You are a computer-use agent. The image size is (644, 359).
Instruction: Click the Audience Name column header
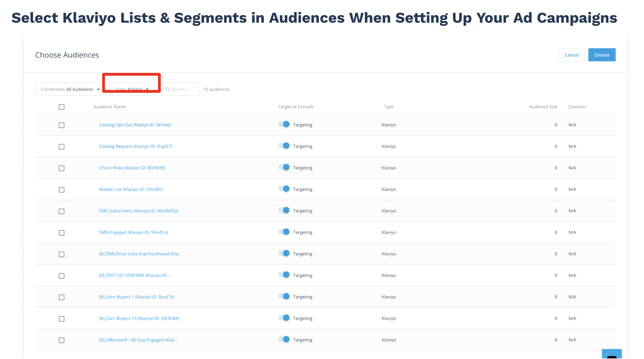(109, 107)
